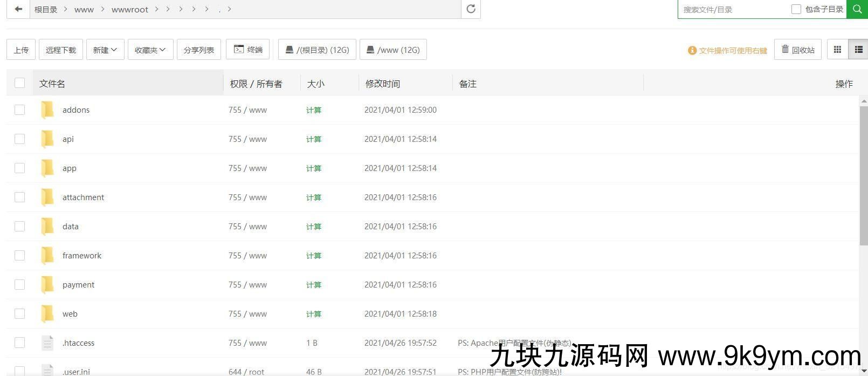Refresh the file list
This screenshot has width=868, height=376.
[x=471, y=9]
